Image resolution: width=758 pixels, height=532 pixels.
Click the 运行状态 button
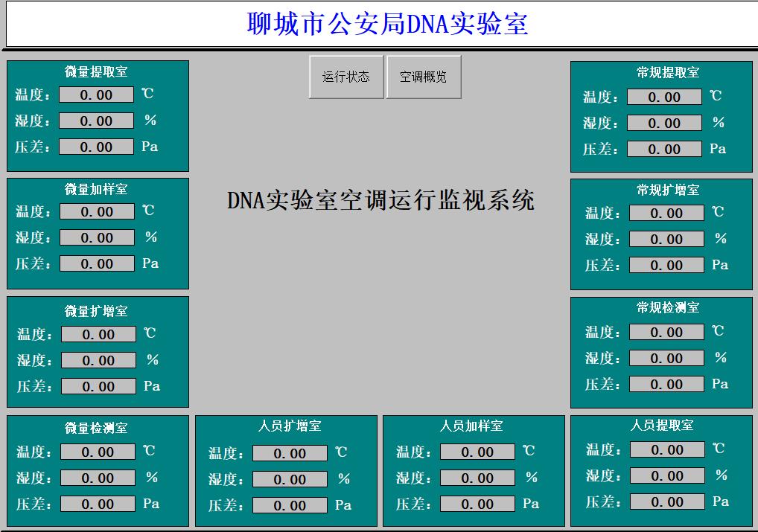[346, 77]
